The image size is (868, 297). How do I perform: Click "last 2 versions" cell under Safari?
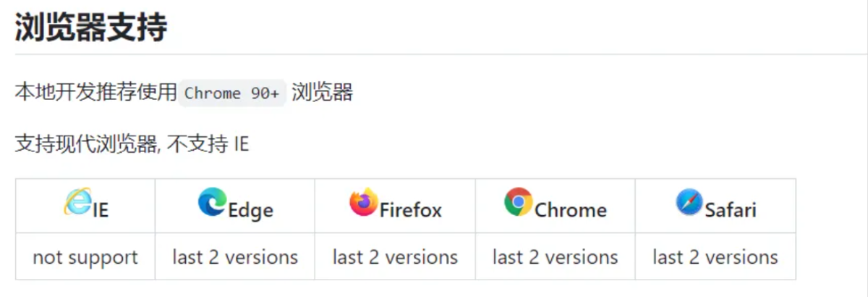(x=715, y=257)
